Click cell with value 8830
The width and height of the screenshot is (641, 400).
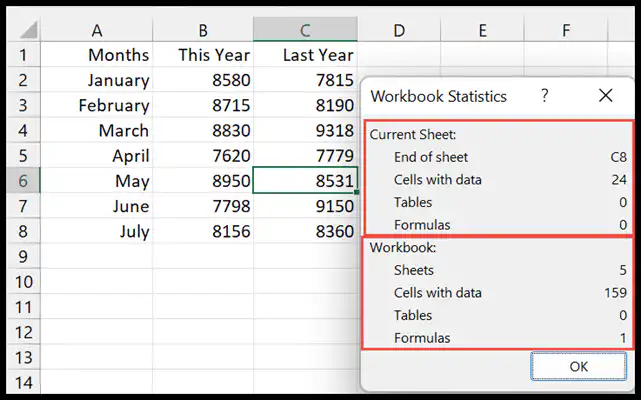[x=203, y=130]
